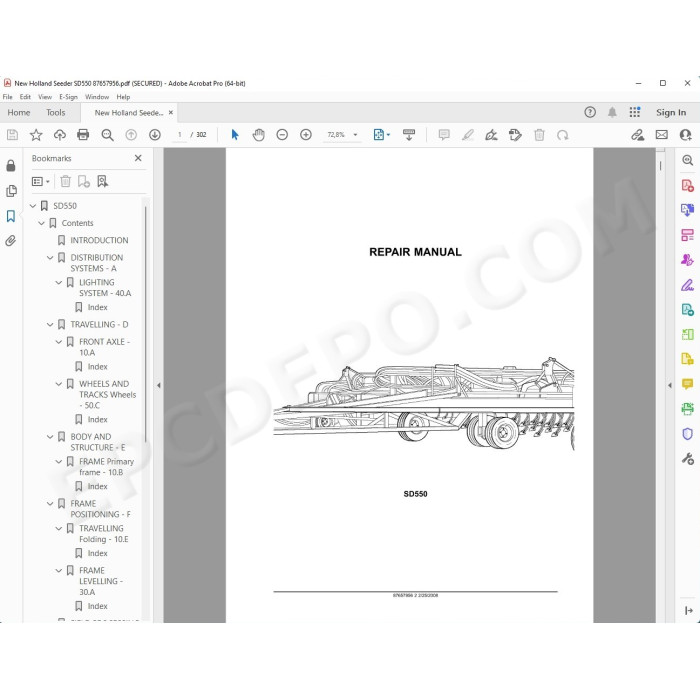This screenshot has width=700, height=700.
Task: Zoom in with plus button
Action: (x=306, y=135)
